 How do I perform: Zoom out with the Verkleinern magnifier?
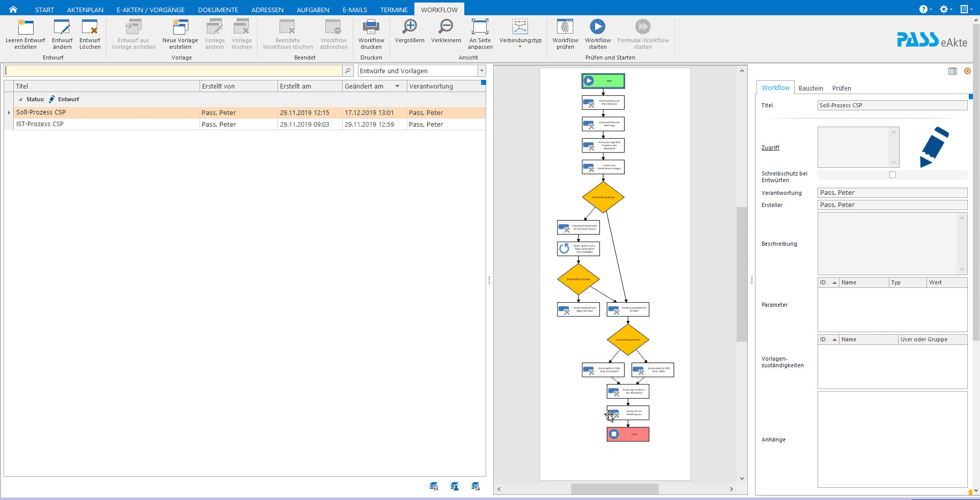[446, 27]
